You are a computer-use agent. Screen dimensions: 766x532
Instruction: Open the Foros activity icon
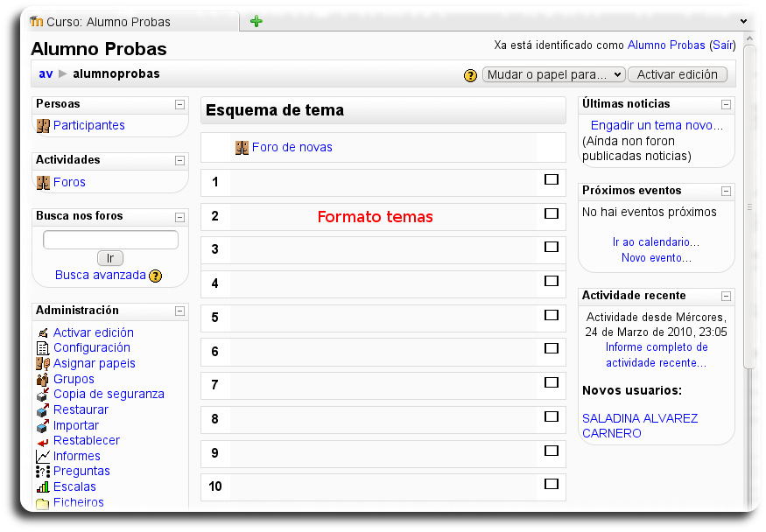tap(42, 182)
